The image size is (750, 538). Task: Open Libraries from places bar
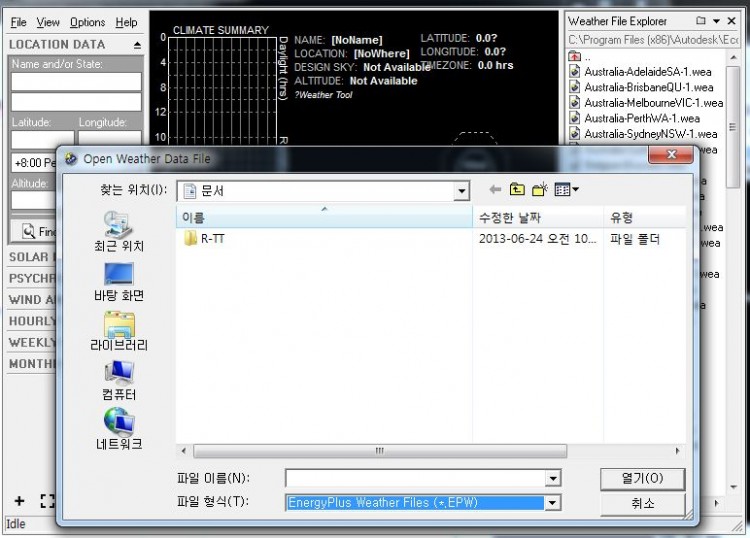click(x=119, y=331)
